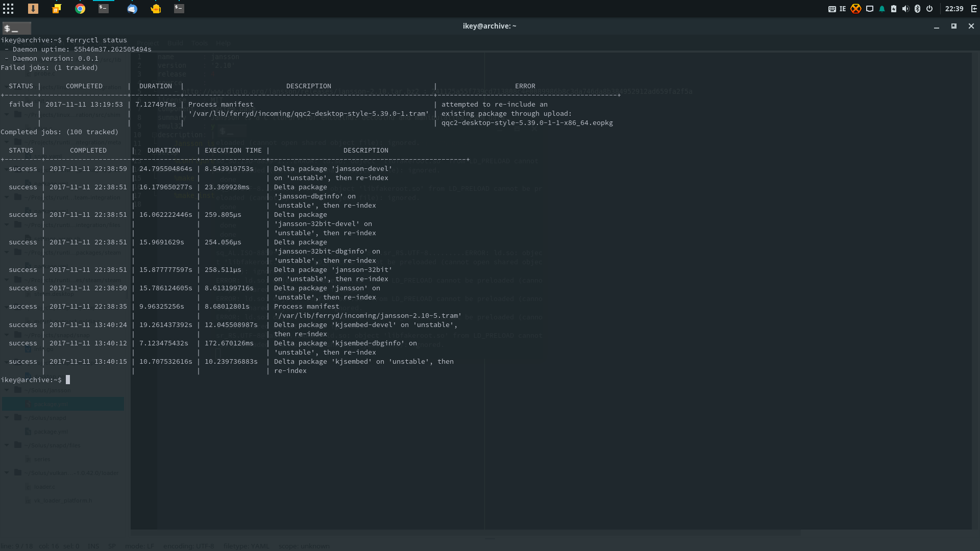The image size is (980, 551).
Task: Click the 'kjsembed-devel' description text
Action: coord(364,325)
